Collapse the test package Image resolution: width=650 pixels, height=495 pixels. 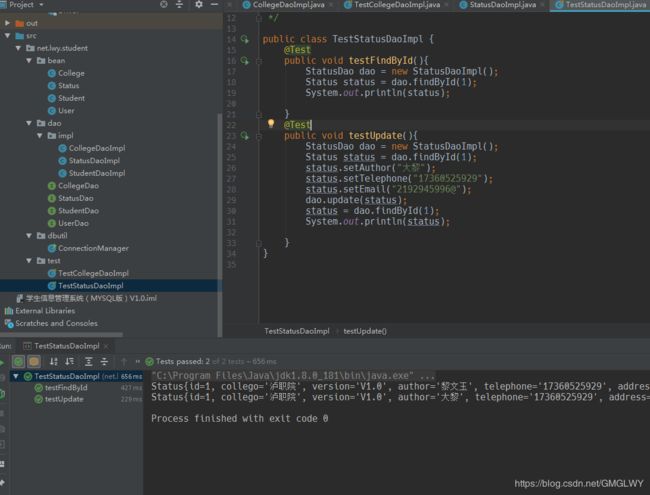29,261
